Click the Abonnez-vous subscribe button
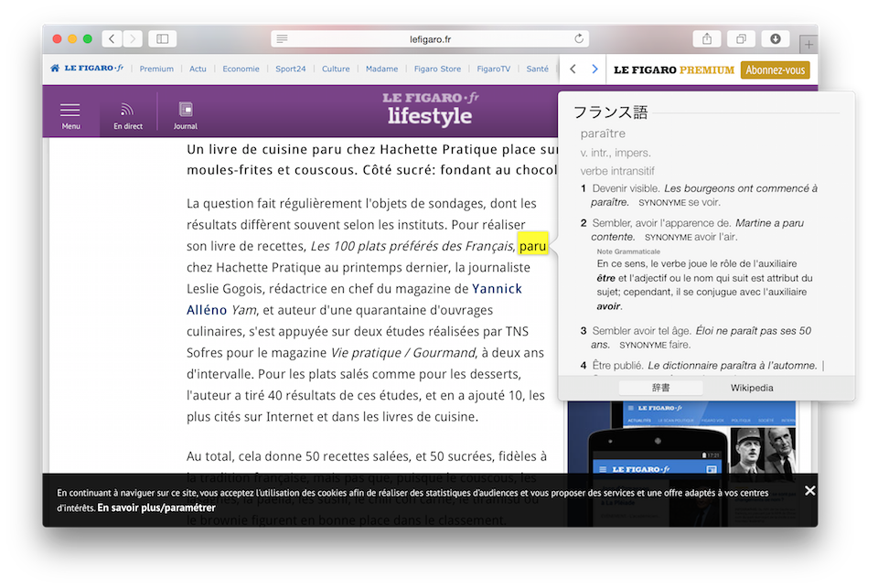The image size is (878, 588). tap(775, 69)
